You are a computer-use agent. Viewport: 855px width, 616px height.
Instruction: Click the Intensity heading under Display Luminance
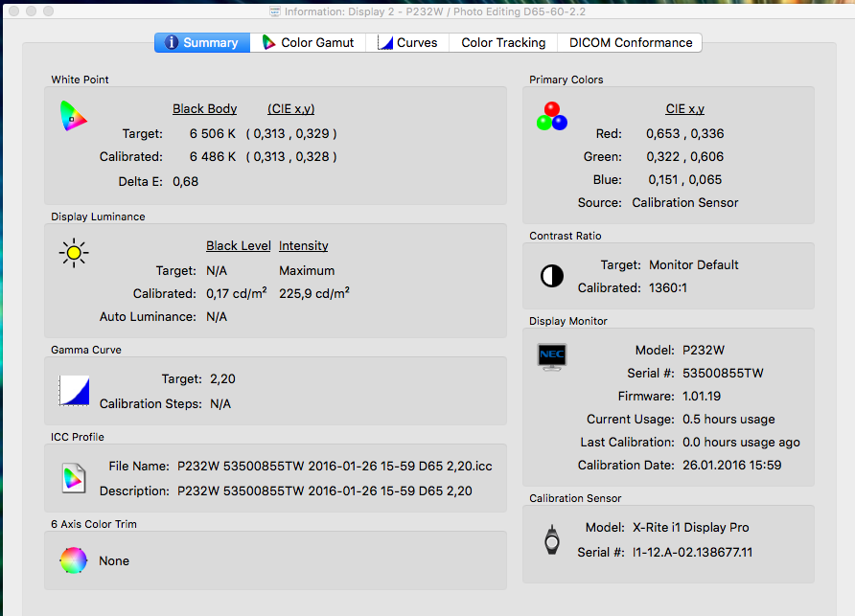303,246
